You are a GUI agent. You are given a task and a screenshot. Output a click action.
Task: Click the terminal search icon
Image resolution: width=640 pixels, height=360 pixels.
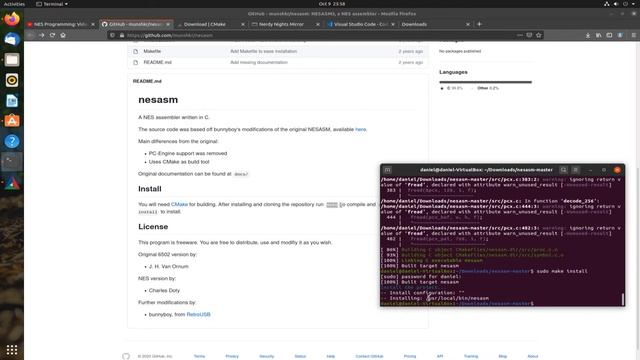click(563, 170)
